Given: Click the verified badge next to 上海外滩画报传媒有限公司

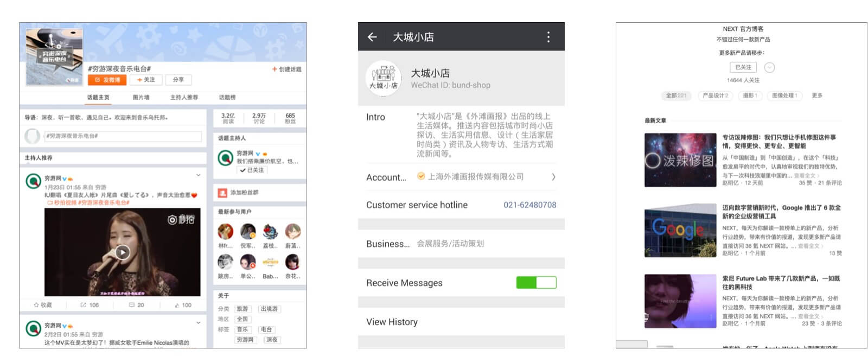Looking at the screenshot, I should click(420, 176).
